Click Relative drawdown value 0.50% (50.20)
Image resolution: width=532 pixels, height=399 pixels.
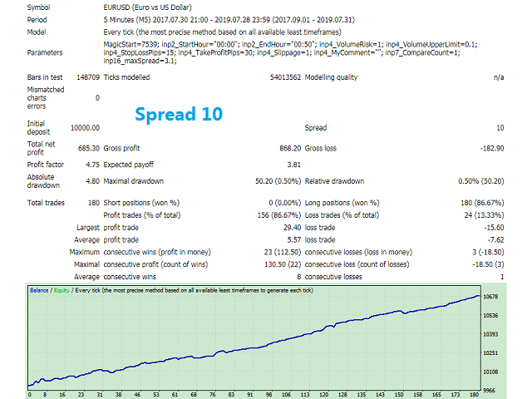[x=481, y=181]
